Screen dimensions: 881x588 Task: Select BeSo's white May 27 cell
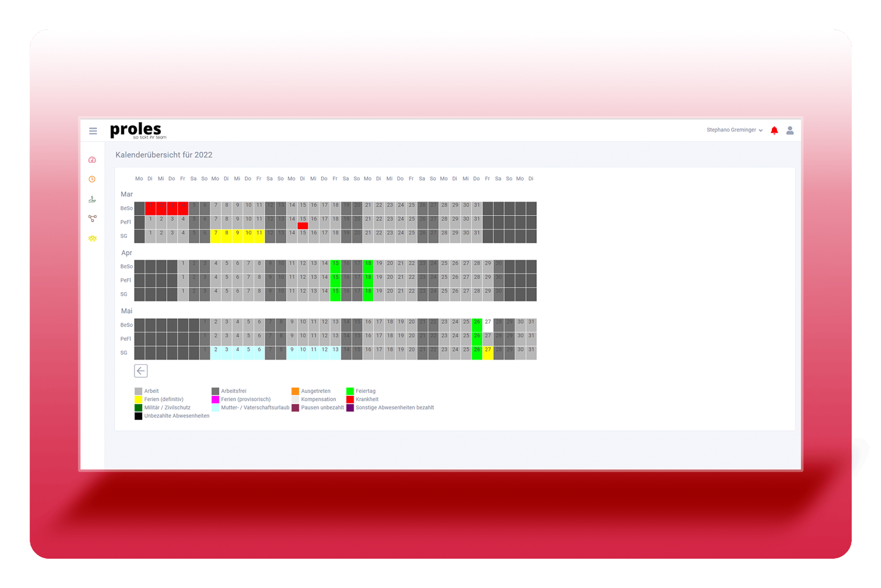click(x=488, y=325)
